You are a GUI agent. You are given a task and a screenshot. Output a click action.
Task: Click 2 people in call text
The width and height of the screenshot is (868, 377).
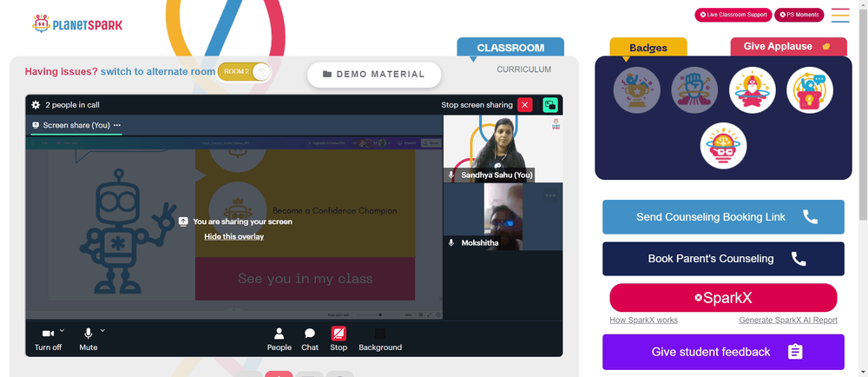coord(73,104)
